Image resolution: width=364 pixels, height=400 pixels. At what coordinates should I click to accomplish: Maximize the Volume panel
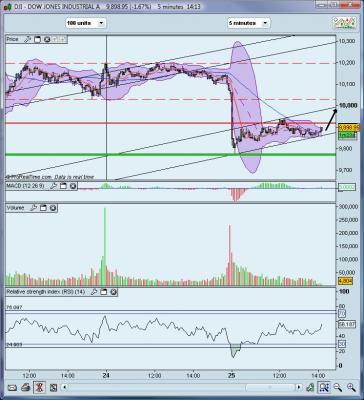point(43,208)
